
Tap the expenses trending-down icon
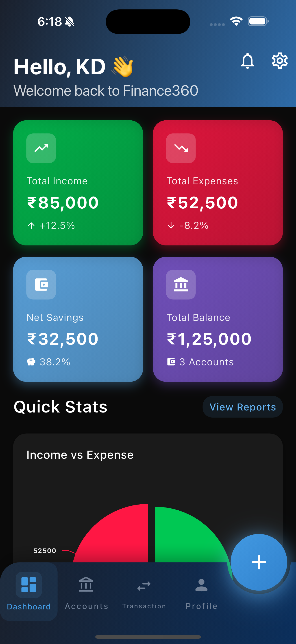coord(181,148)
